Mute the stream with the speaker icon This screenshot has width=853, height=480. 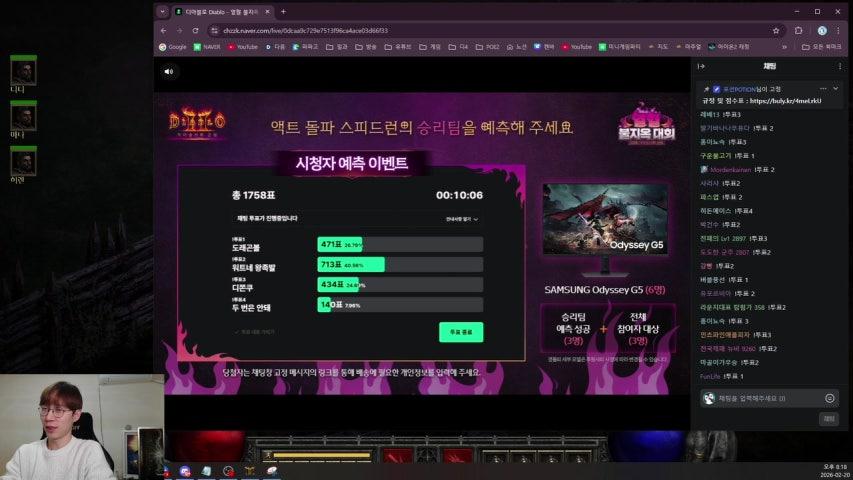169,71
